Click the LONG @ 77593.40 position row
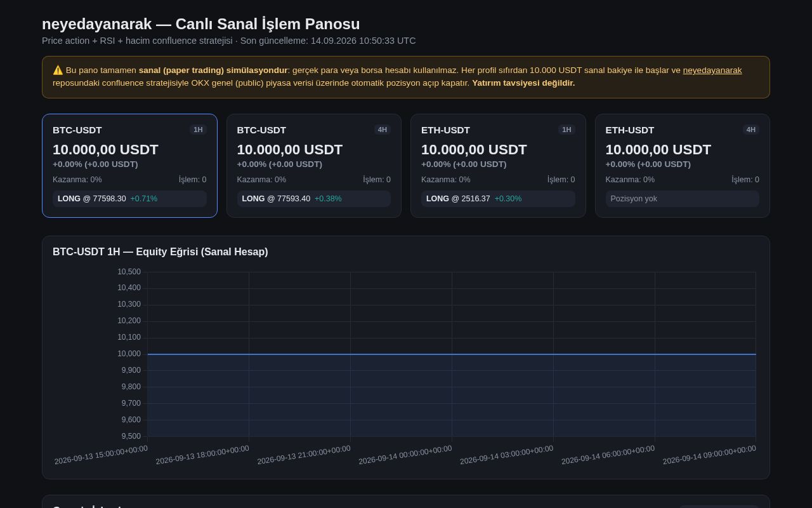The height and width of the screenshot is (508, 812). tap(314, 199)
